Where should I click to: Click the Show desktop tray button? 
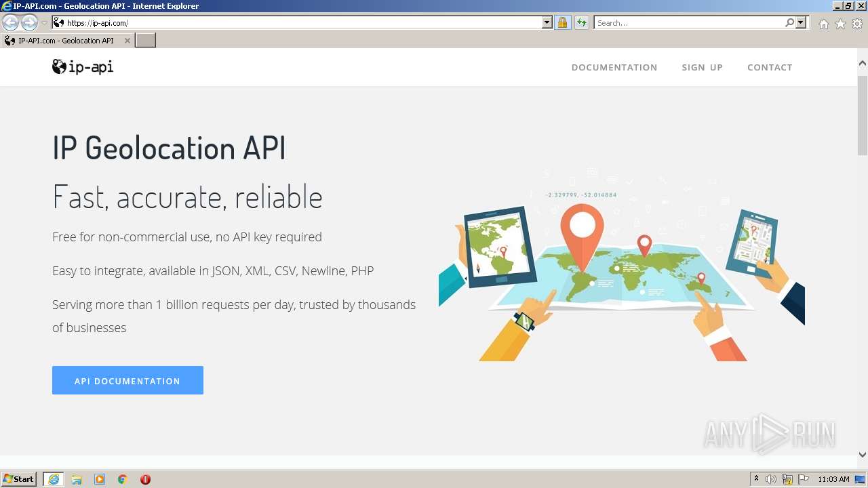[x=861, y=479]
